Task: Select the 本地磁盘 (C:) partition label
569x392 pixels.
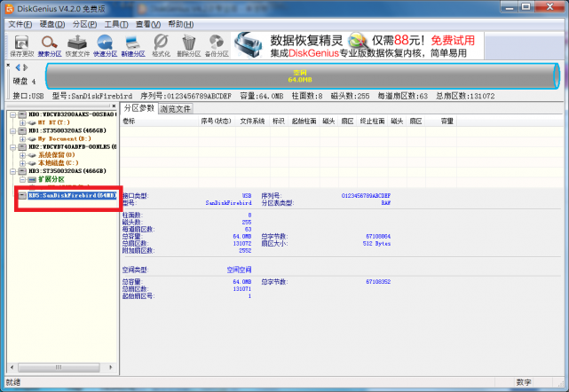Action: (59, 163)
